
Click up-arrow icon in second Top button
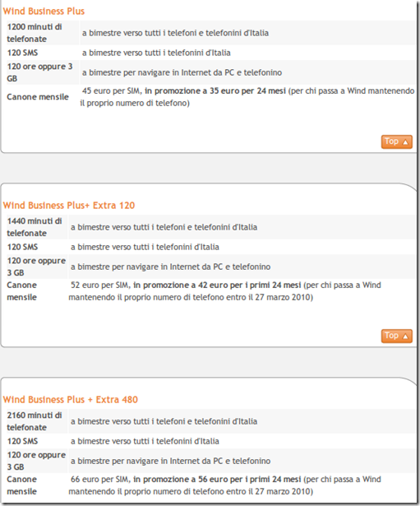coord(405,337)
